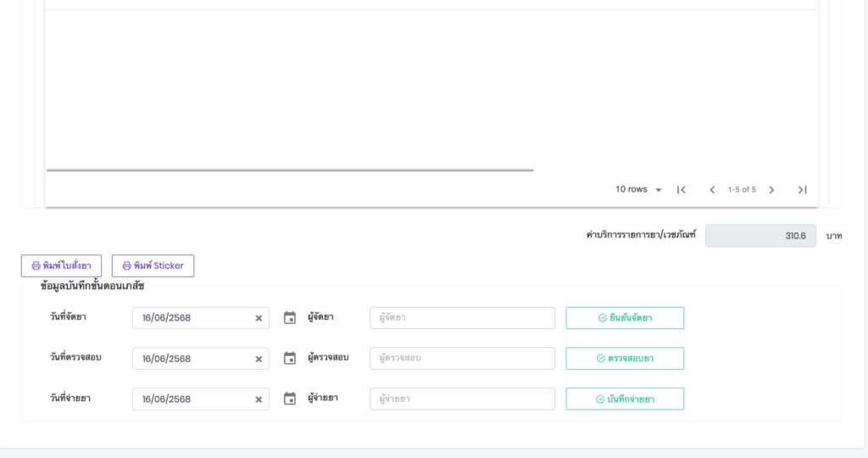Go to next table page
868x458 pixels.
click(x=771, y=190)
